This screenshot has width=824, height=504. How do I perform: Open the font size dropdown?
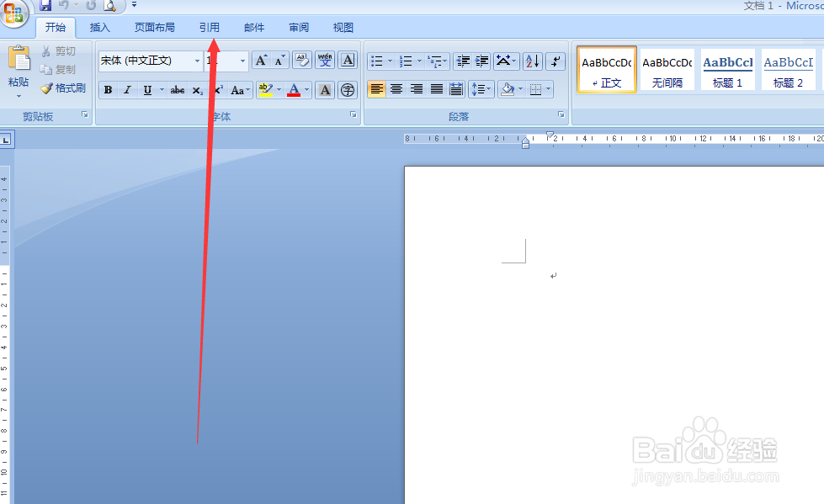point(242,61)
